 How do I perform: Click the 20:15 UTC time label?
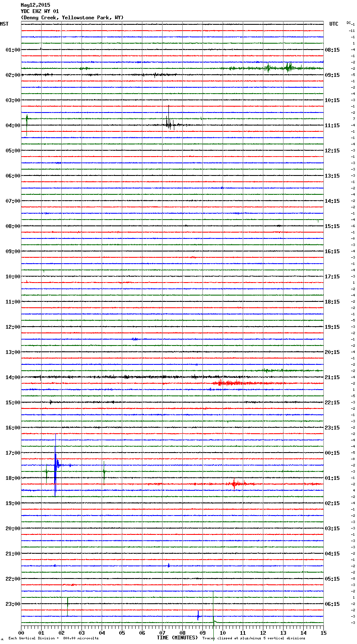coord(332,352)
